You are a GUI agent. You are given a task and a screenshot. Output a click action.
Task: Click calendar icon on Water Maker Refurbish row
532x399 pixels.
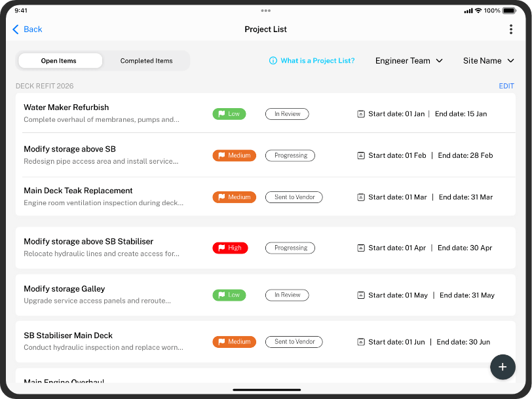click(361, 114)
